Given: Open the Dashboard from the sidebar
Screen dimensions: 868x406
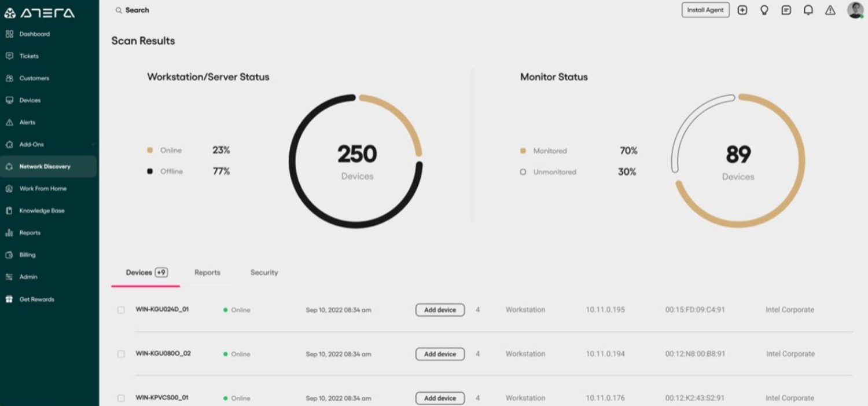Looking at the screenshot, I should (34, 34).
